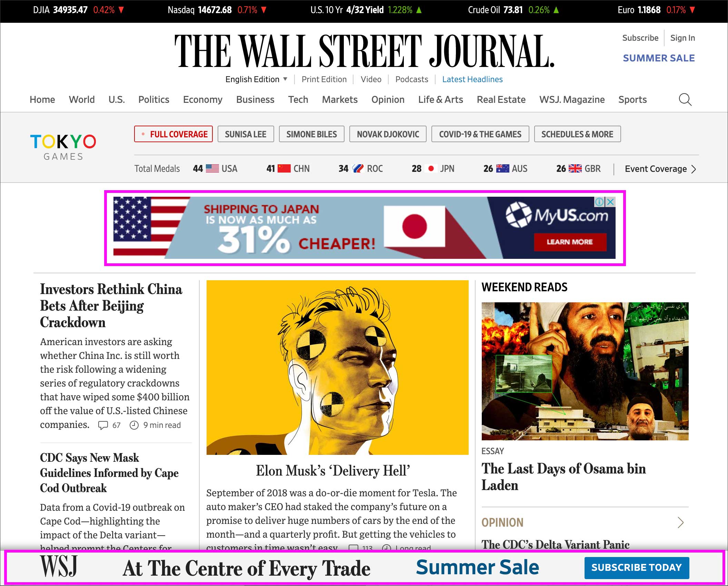Select the Simone Biles topic button
Image resolution: width=728 pixels, height=586 pixels.
pyautogui.click(x=311, y=134)
